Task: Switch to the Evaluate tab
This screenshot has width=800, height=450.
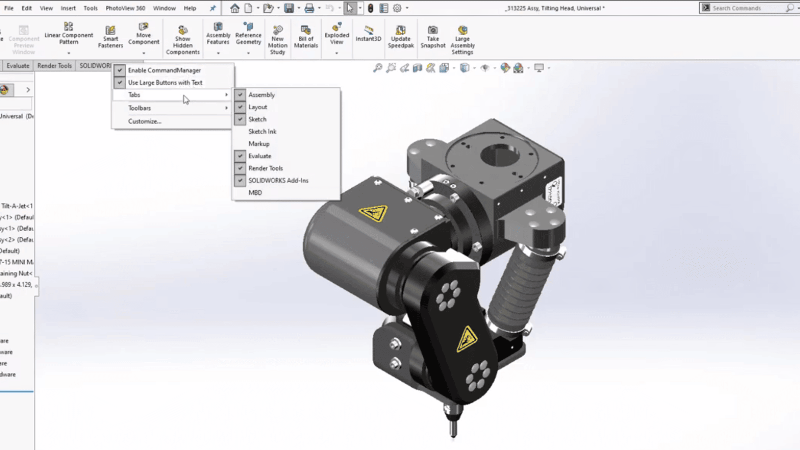Action: click(x=18, y=66)
